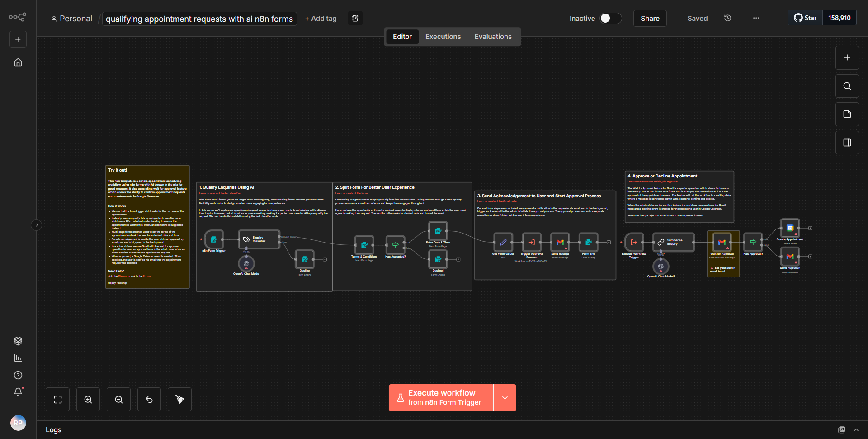Click the undo icon
Image resolution: width=868 pixels, height=439 pixels.
149,399
